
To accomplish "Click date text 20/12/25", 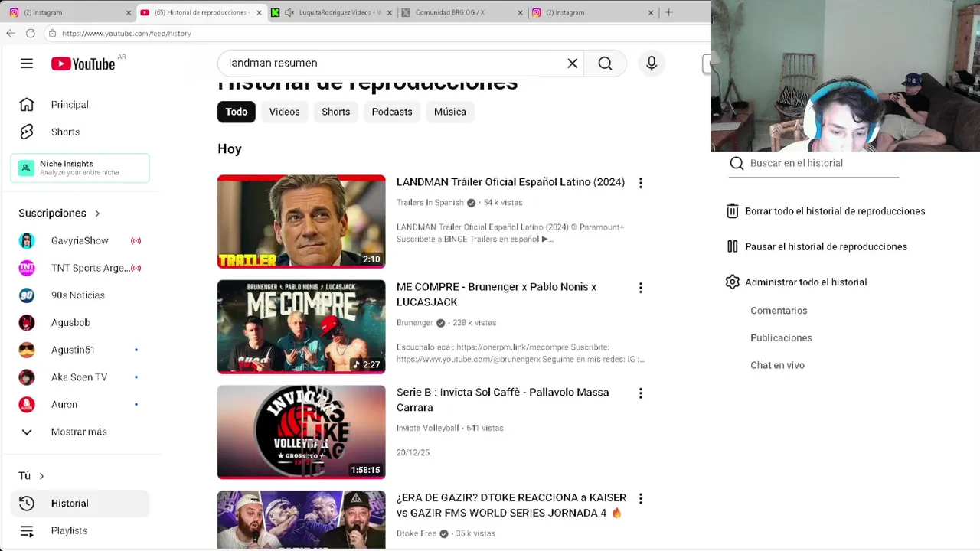I will (x=413, y=452).
